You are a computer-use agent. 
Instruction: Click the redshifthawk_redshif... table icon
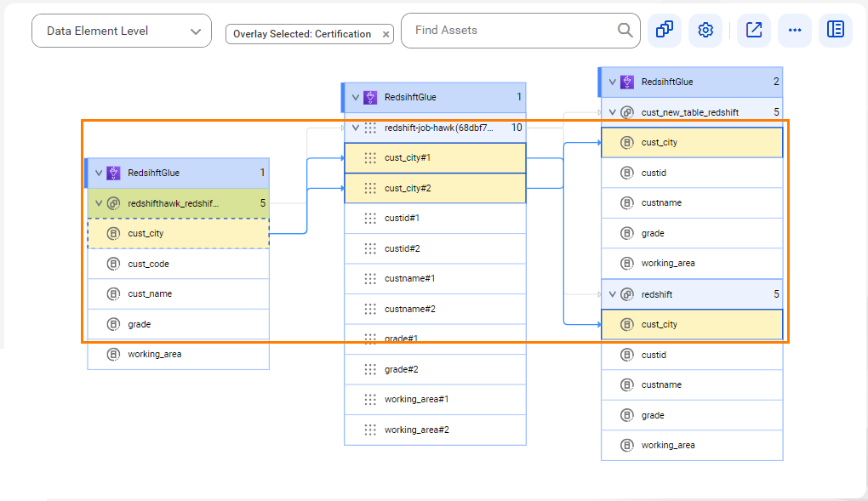[113, 203]
